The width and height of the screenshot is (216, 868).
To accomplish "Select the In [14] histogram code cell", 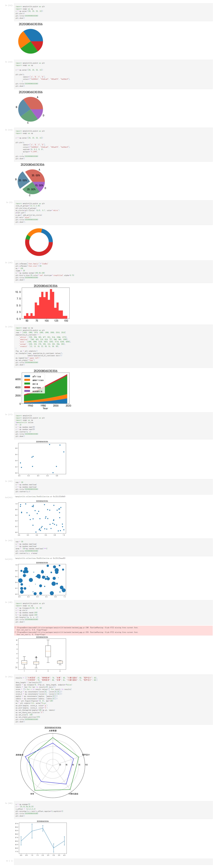I will 113,272.
